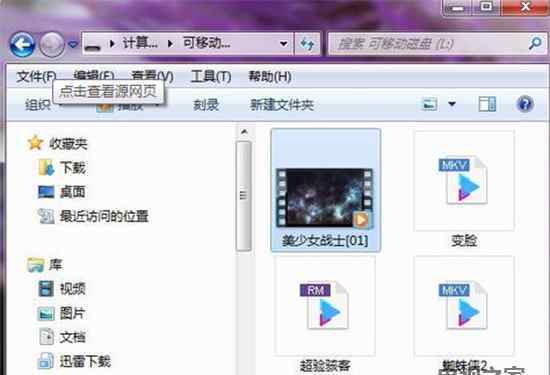550x375 pixels.
Task: Click the Refresh button beside address bar
Action: pos(307,44)
